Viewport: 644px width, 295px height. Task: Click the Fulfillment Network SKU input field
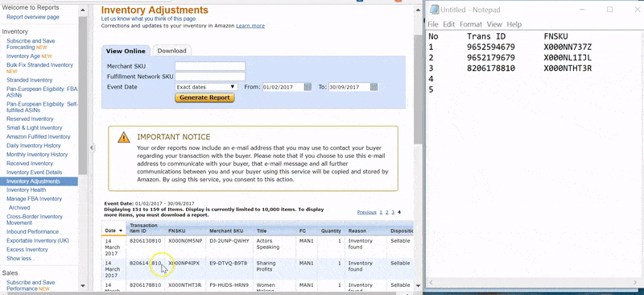pos(210,77)
